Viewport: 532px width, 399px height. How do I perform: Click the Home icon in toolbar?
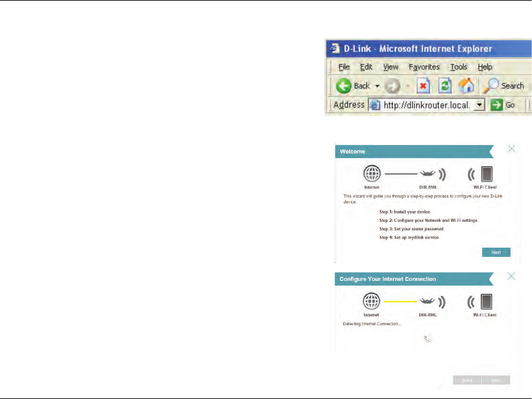click(x=466, y=86)
